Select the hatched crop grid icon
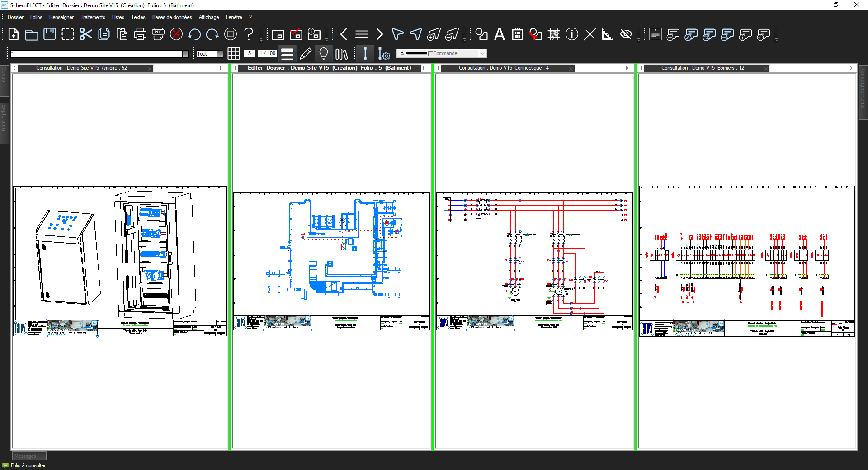 [x=554, y=34]
